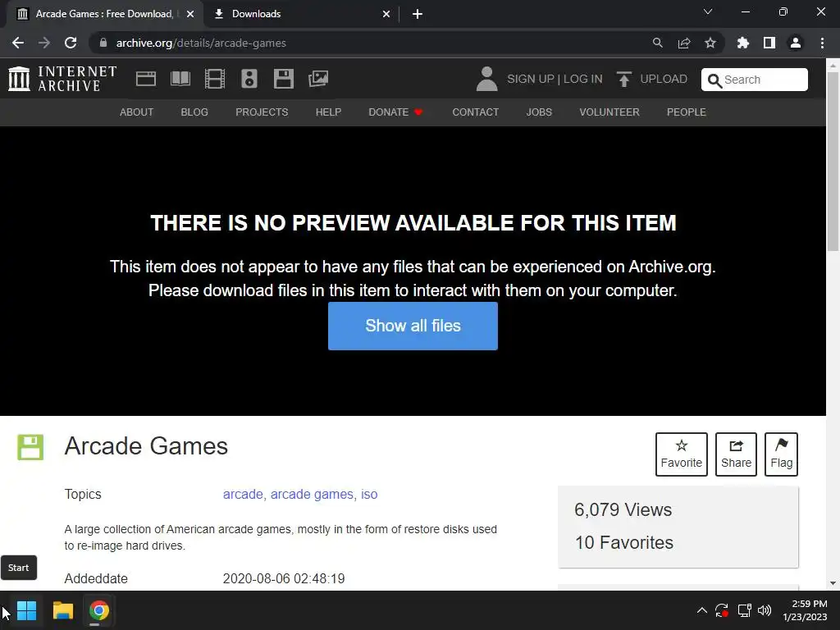Open the HELP menu item

pyautogui.click(x=328, y=112)
